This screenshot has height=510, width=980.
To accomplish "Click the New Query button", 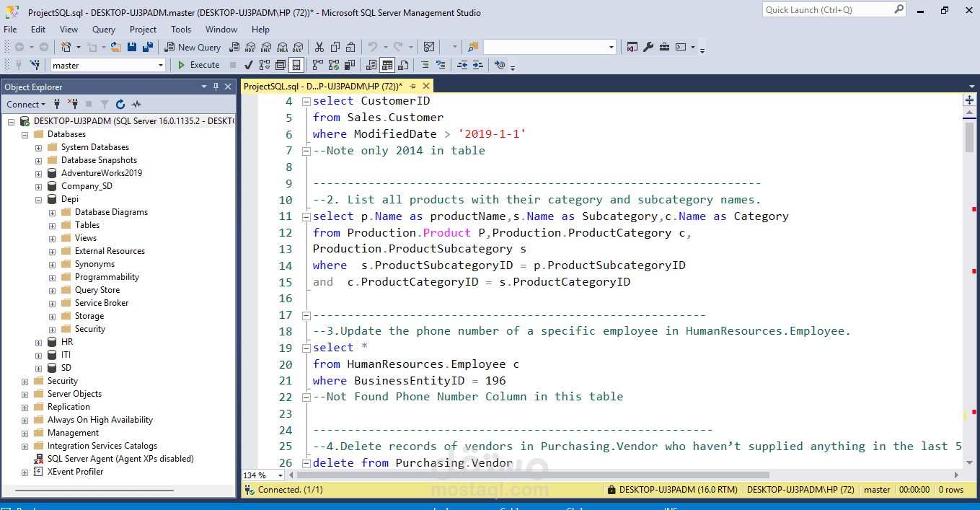I will click(193, 47).
